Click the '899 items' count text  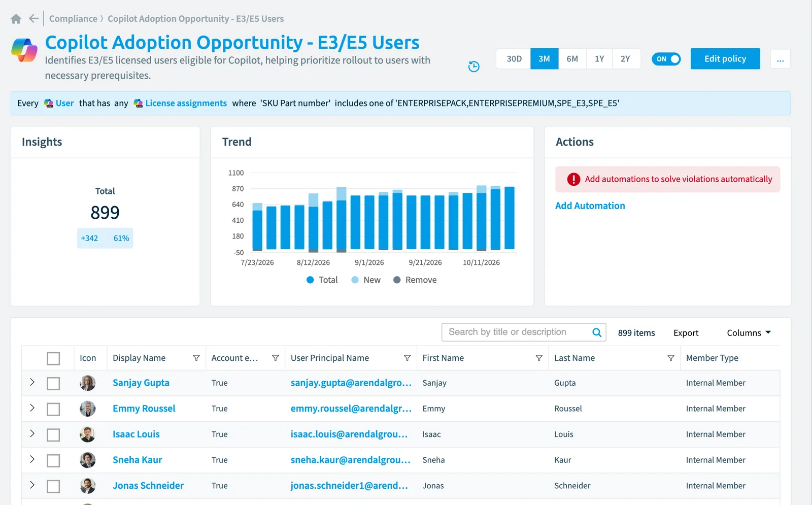click(636, 333)
